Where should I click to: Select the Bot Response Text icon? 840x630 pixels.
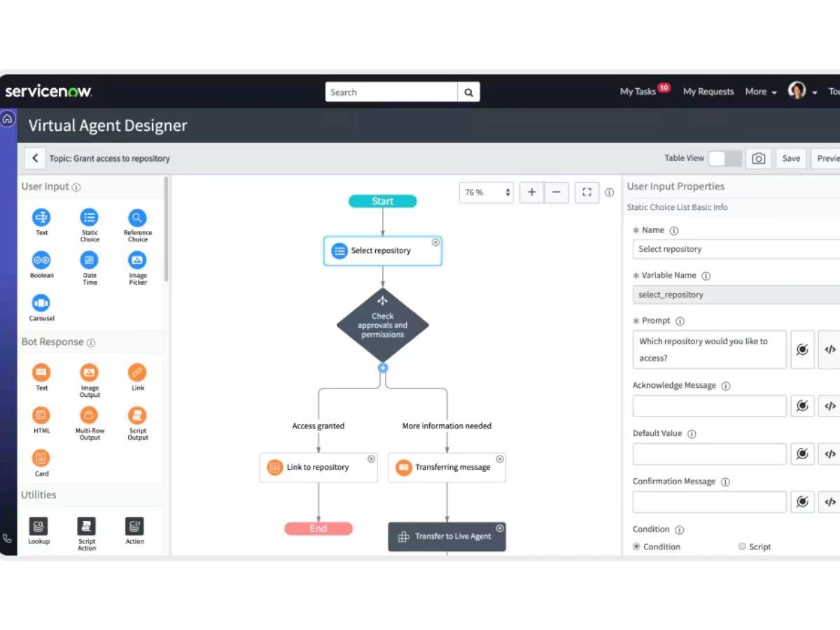click(x=41, y=372)
